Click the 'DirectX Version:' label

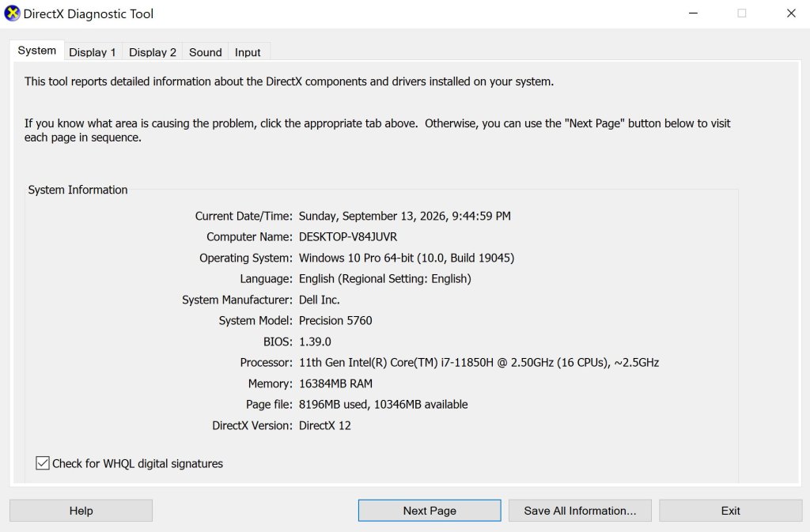tap(252, 425)
